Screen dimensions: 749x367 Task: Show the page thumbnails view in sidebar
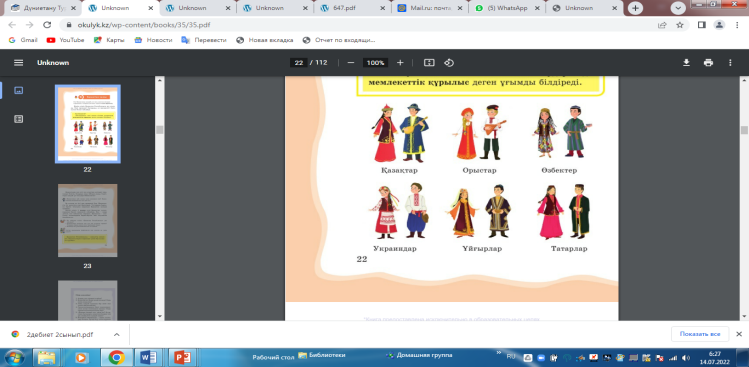(x=19, y=90)
